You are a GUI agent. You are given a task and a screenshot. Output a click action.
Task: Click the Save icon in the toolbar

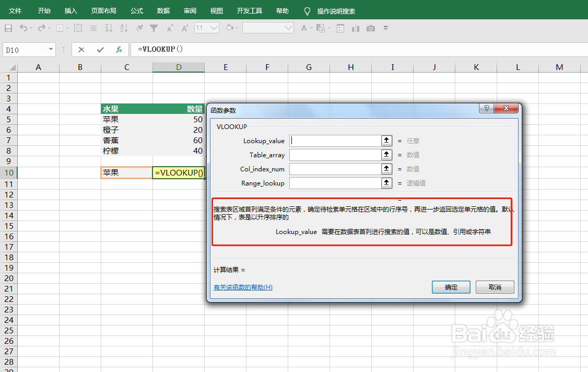point(8,28)
